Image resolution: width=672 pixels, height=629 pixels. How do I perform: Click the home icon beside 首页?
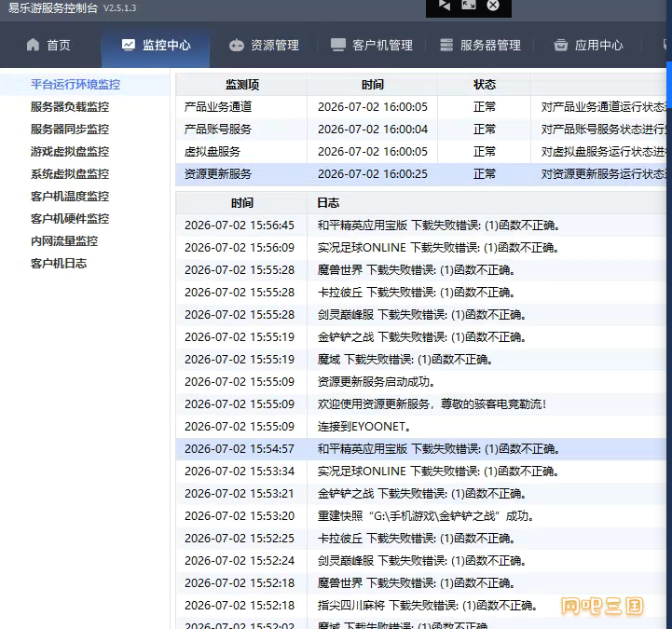point(33,45)
